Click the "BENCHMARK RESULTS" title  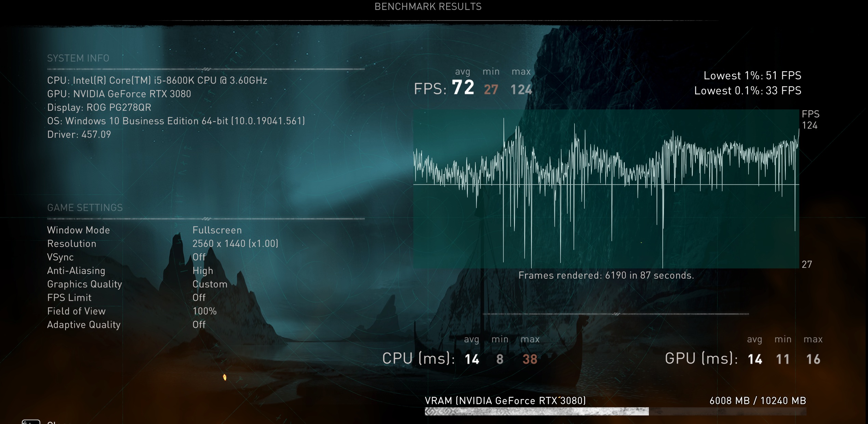(428, 6)
